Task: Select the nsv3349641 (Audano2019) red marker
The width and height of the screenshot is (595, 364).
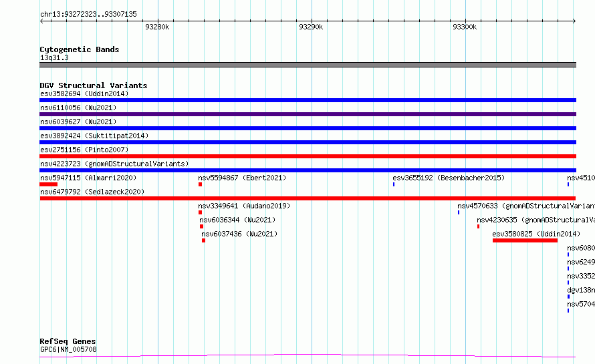Action: click(201, 212)
